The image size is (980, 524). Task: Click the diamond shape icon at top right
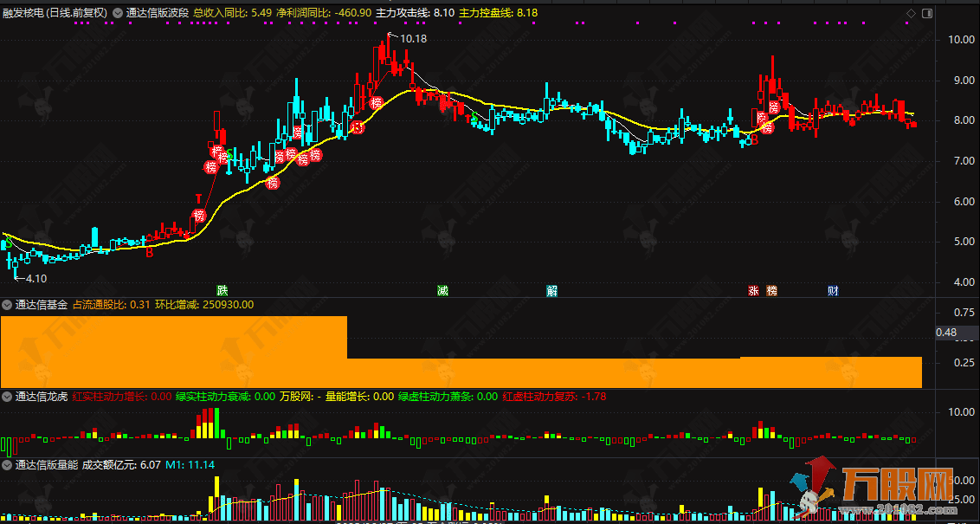coord(910,13)
